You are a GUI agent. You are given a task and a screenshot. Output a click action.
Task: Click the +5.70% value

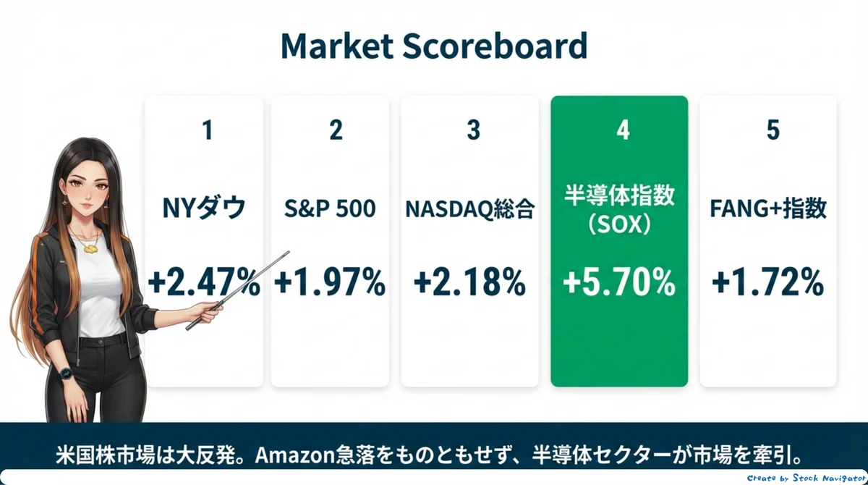pyautogui.click(x=619, y=282)
